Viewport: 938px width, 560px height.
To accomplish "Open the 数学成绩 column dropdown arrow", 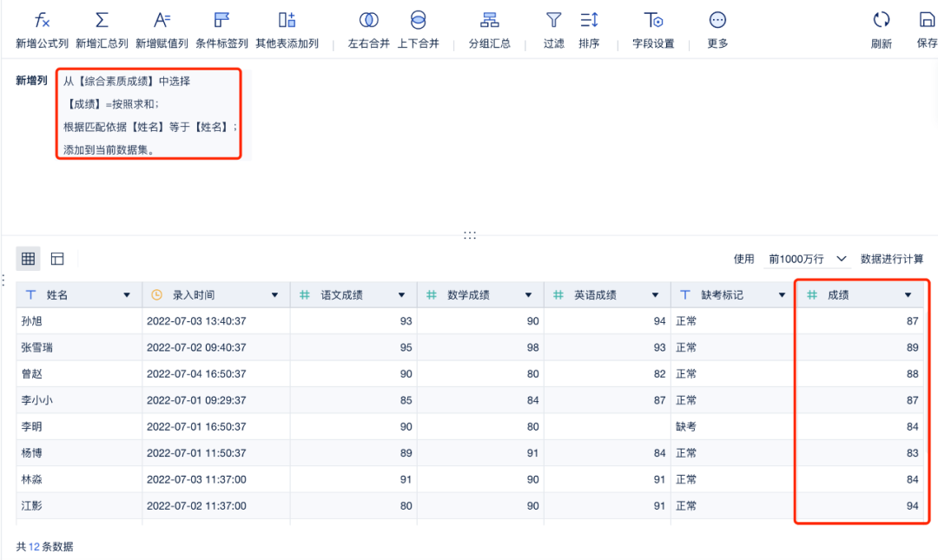I will point(528,295).
